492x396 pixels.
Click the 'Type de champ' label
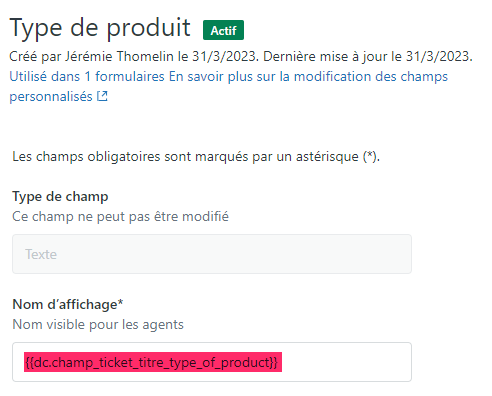60,196
